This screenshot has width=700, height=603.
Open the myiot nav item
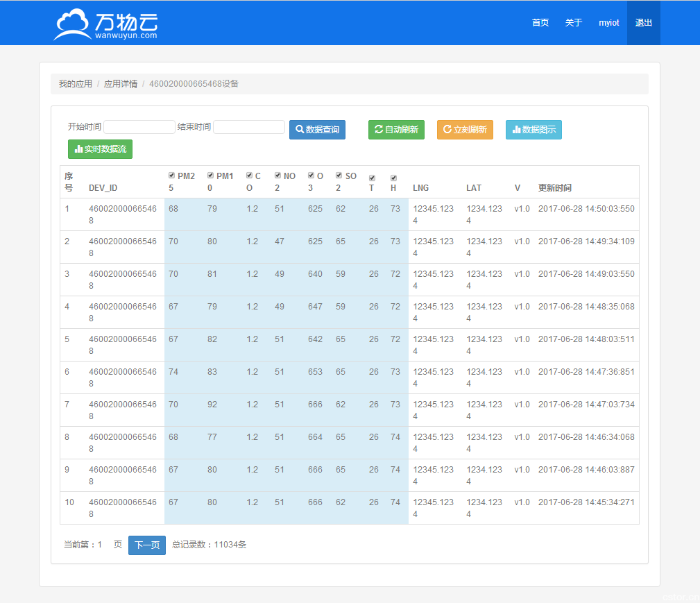pos(609,23)
